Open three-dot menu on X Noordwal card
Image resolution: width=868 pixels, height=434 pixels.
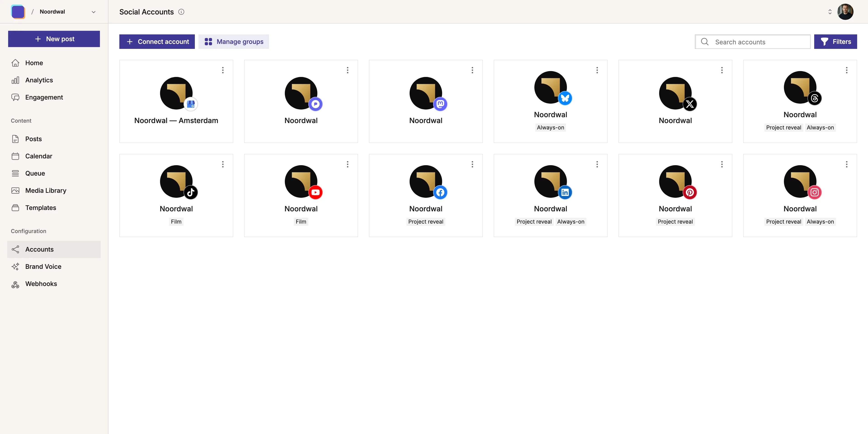coord(722,70)
